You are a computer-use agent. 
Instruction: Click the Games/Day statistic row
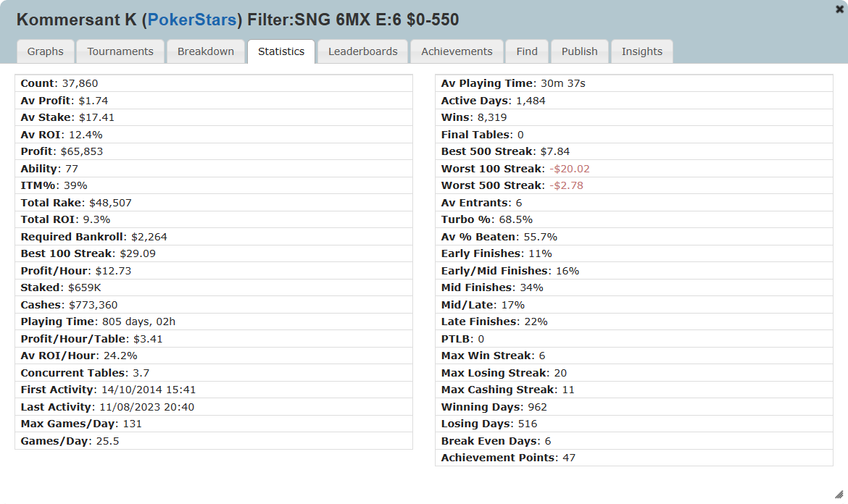coord(214,441)
